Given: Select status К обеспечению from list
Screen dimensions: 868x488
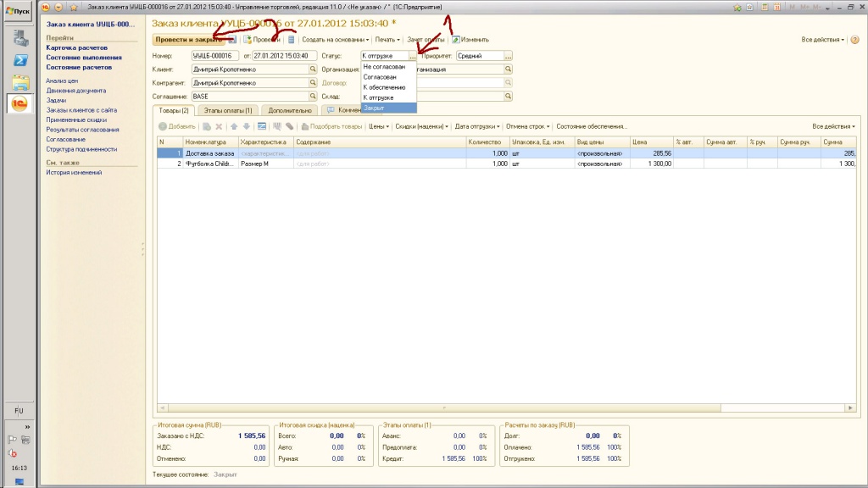Looking at the screenshot, I should pyautogui.click(x=388, y=87).
